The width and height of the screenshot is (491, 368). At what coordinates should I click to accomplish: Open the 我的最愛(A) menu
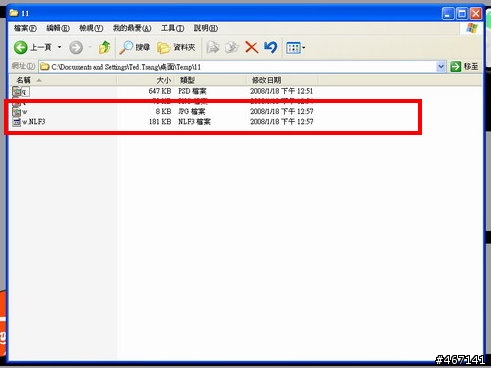tap(132, 28)
